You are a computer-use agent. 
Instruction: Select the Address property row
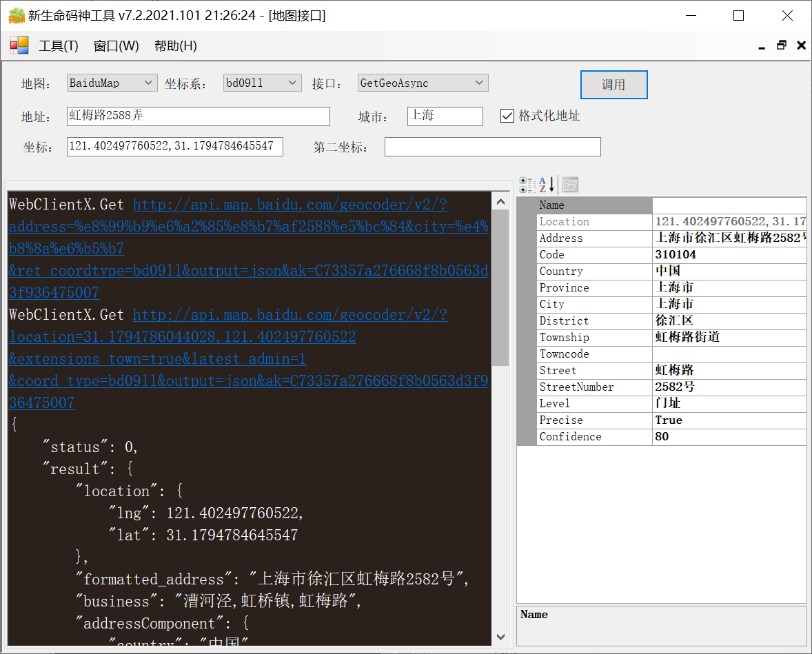(671, 238)
